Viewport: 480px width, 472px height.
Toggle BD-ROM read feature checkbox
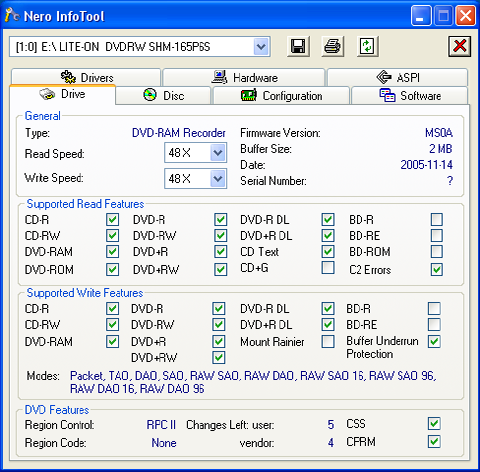pos(437,251)
